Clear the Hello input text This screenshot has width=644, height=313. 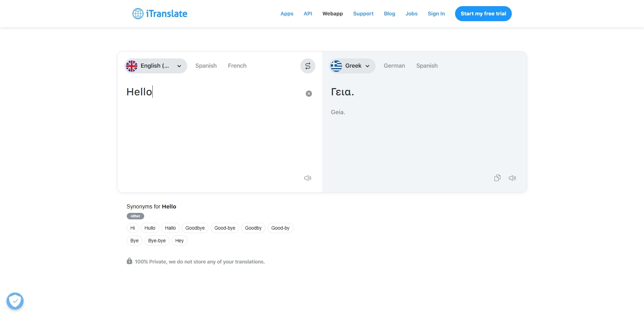pos(309,94)
